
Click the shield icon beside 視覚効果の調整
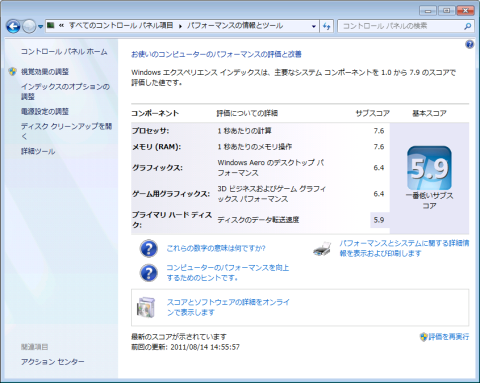click(12, 71)
